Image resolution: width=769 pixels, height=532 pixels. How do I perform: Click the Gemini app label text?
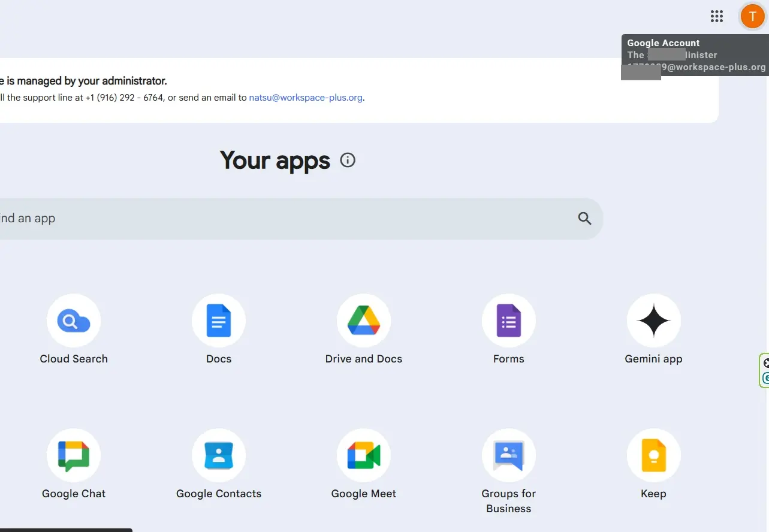[654, 359]
